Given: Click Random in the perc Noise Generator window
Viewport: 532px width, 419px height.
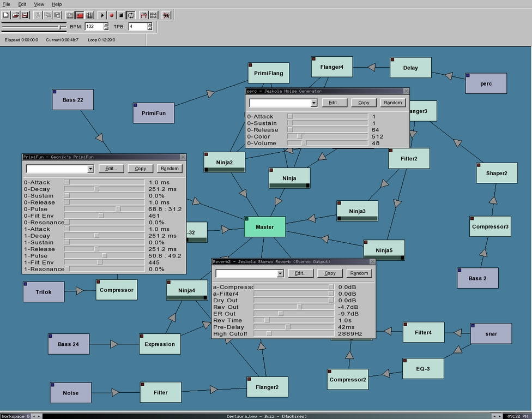Looking at the screenshot, I should pyautogui.click(x=393, y=102).
